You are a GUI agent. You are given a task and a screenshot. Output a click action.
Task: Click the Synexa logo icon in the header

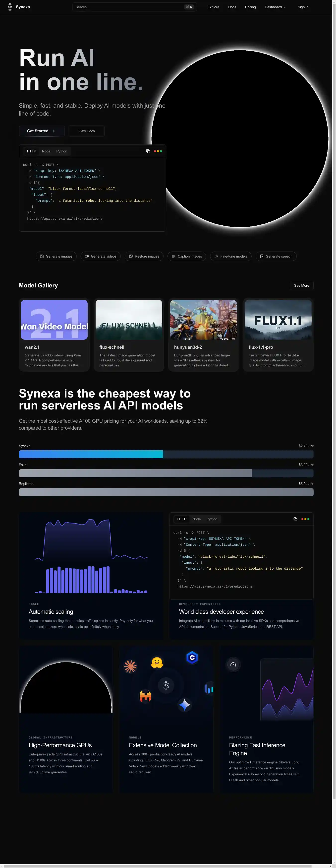point(10,7)
